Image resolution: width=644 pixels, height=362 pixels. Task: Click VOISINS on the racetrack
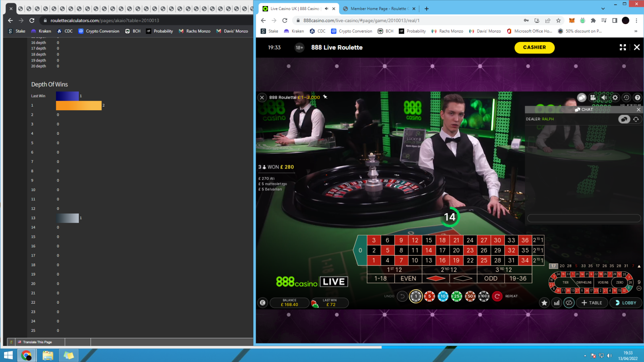click(603, 282)
